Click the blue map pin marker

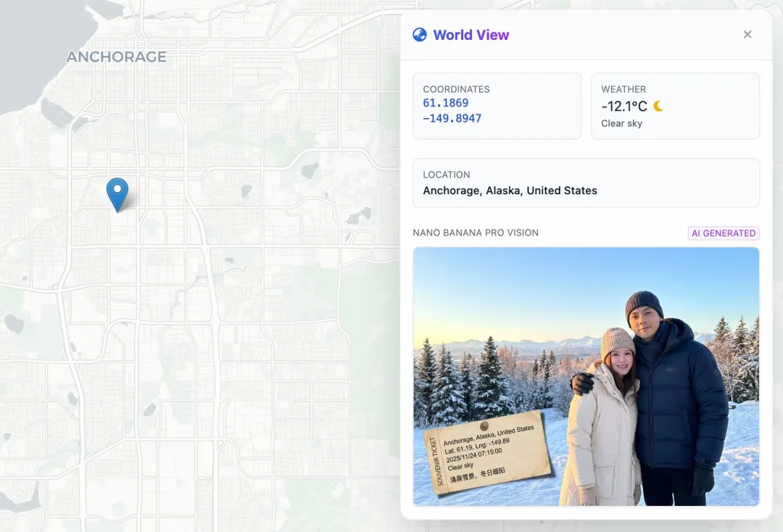117,191
